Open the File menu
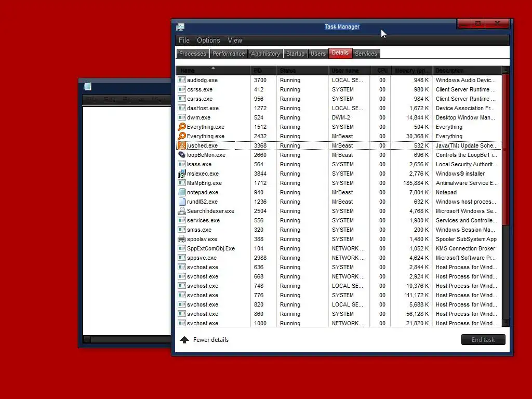 tap(184, 40)
